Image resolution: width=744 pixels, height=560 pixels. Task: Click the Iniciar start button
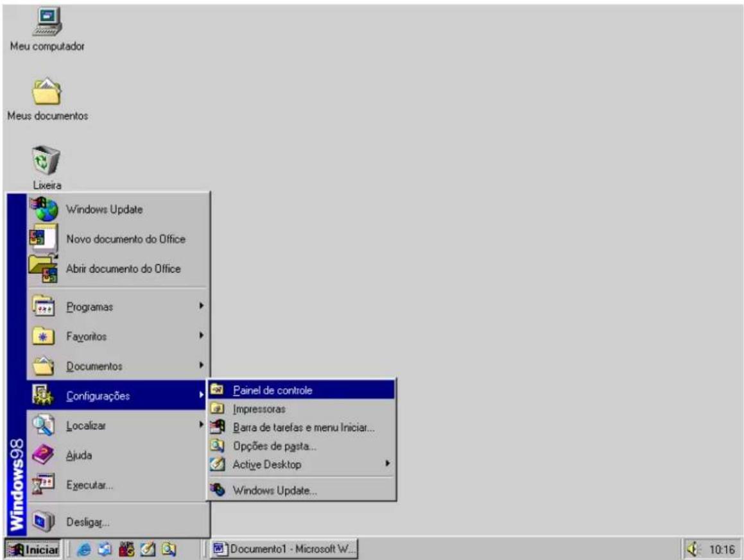pyautogui.click(x=33, y=550)
